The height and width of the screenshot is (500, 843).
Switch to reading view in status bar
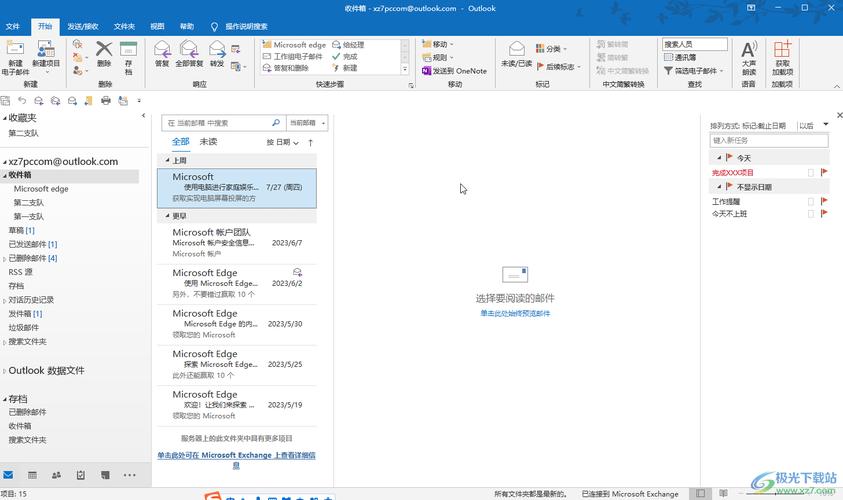click(x=724, y=493)
